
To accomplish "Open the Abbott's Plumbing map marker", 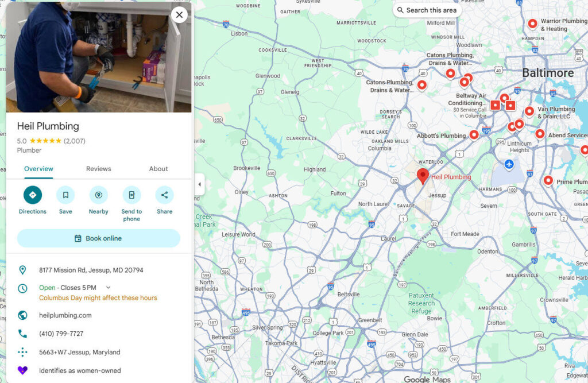I will point(474,134).
